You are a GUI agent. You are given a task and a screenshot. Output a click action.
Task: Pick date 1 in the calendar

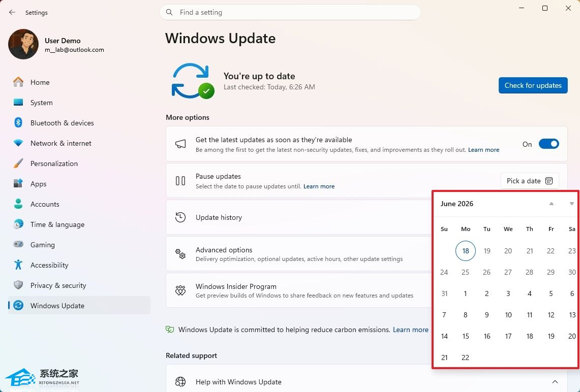click(465, 293)
